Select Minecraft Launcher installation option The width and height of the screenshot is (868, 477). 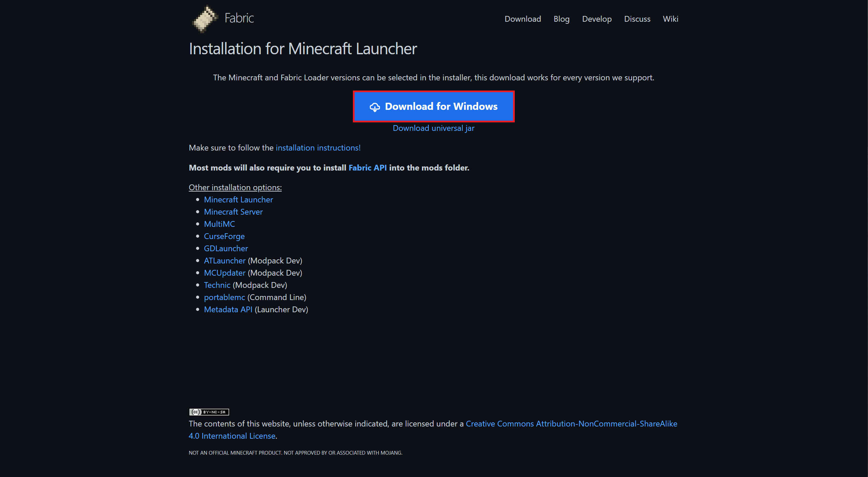pyautogui.click(x=238, y=200)
